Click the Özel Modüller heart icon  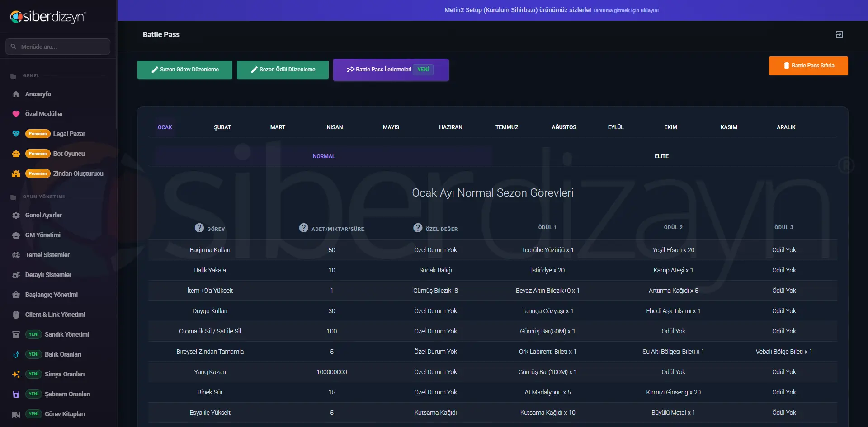(16, 114)
